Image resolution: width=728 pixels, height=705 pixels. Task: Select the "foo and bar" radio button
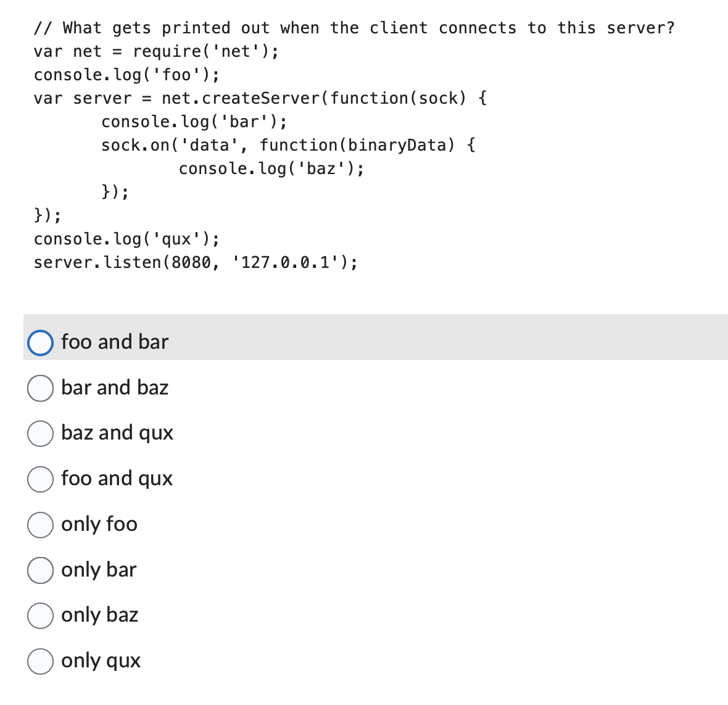click(x=40, y=343)
